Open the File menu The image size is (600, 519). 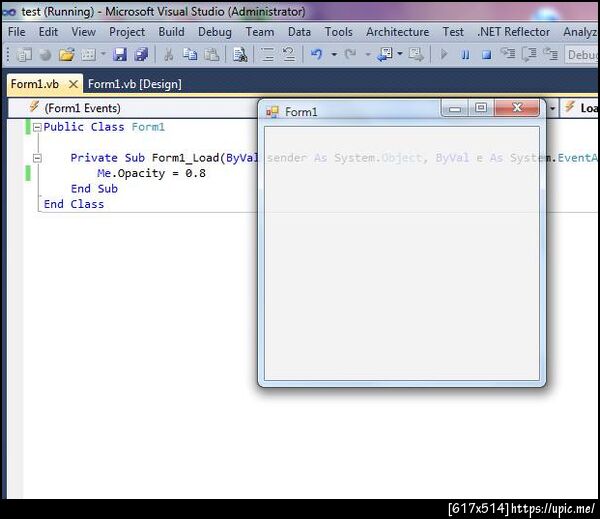click(x=17, y=32)
